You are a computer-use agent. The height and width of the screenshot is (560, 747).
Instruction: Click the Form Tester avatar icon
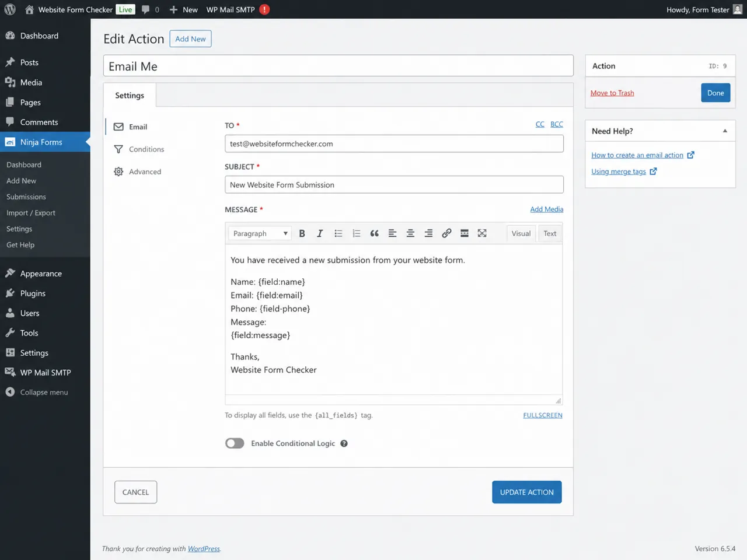pos(737,9)
